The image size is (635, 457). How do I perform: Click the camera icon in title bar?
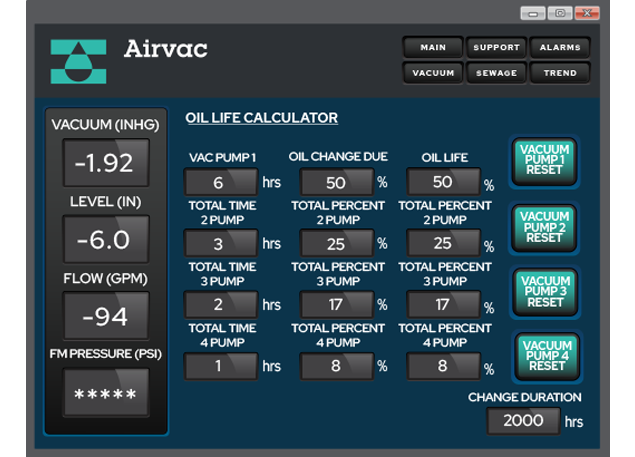(561, 13)
